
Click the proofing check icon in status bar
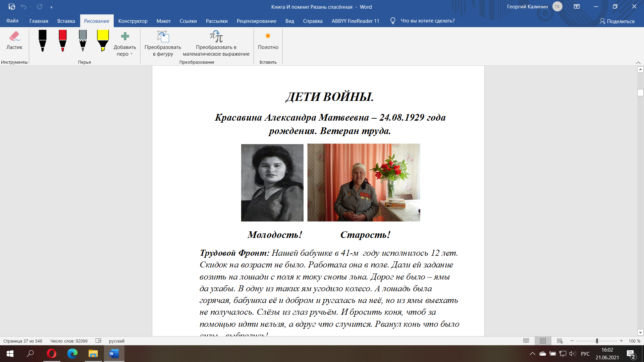(x=98, y=341)
